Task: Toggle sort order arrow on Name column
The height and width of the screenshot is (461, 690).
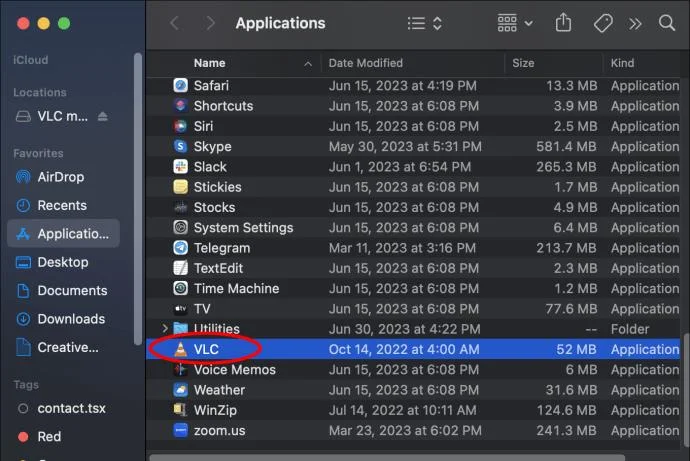Action: (308, 64)
